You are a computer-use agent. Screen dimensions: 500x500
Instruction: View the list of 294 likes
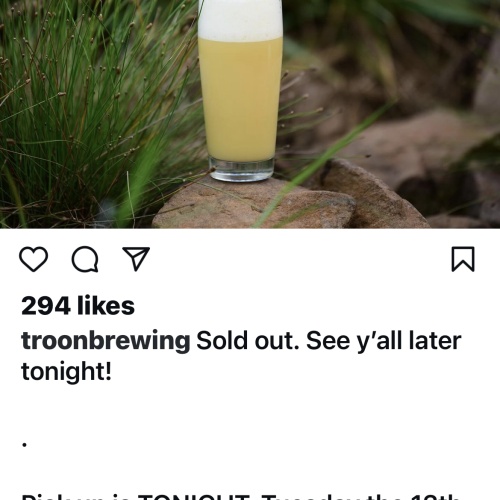pos(78,306)
